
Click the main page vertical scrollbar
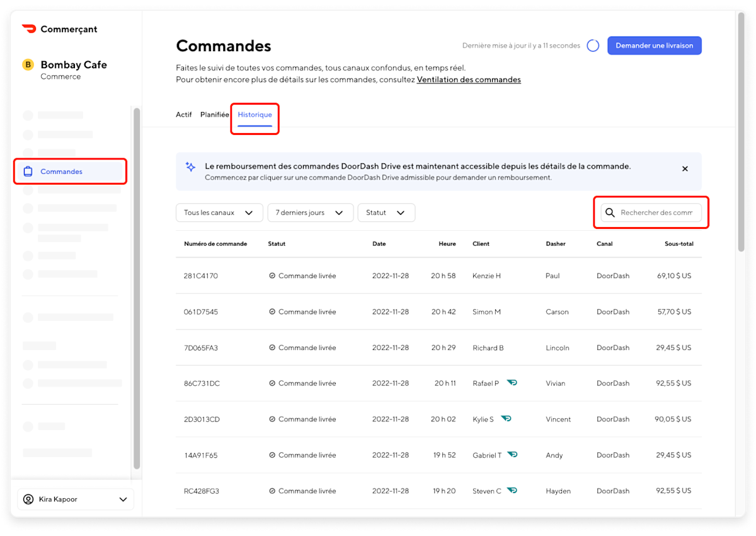[741, 132]
